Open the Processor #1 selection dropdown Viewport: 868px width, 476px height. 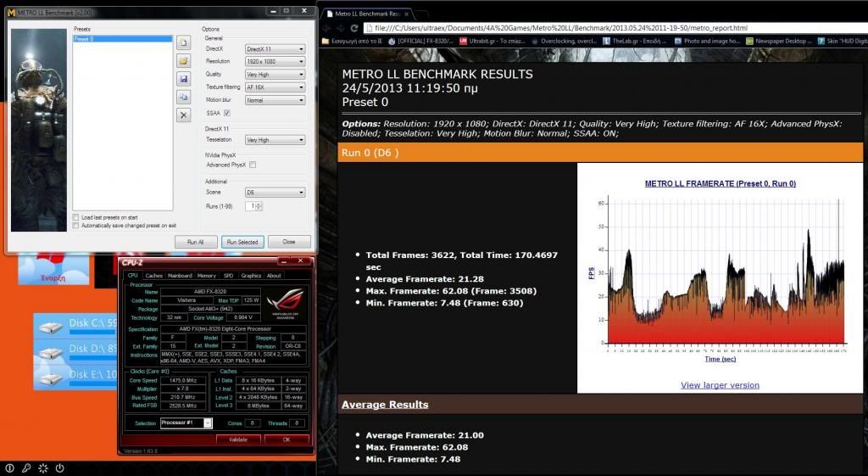186,423
